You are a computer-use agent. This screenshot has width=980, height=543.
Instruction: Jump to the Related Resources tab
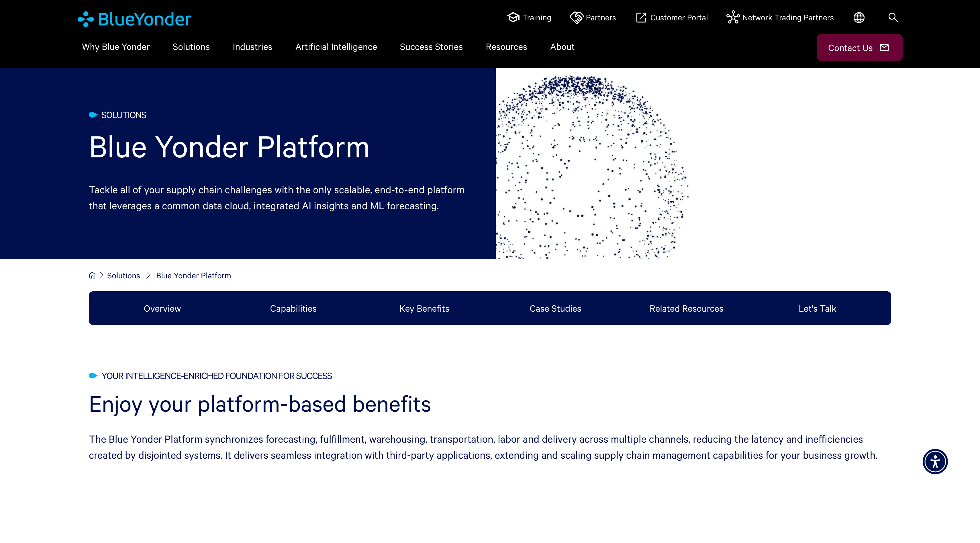point(686,308)
